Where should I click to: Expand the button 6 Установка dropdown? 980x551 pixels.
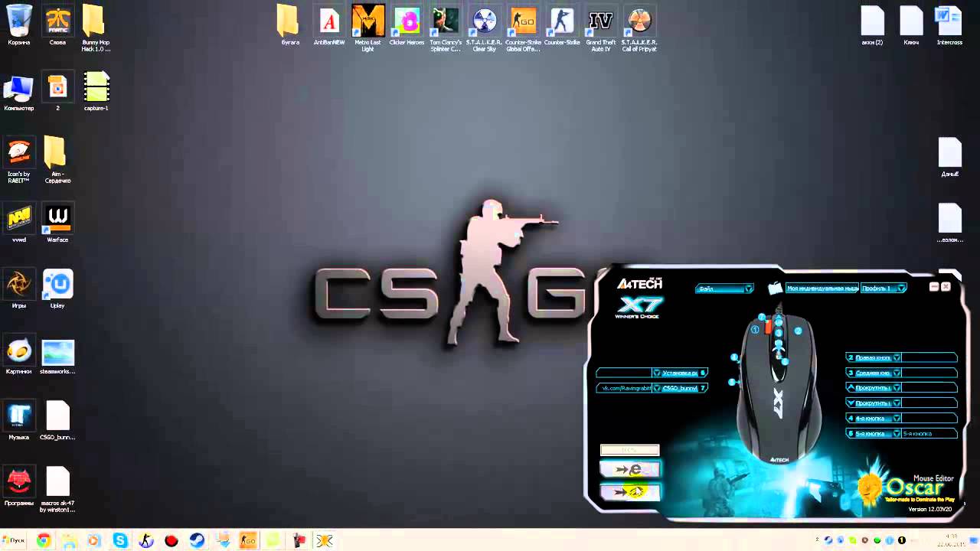[656, 373]
